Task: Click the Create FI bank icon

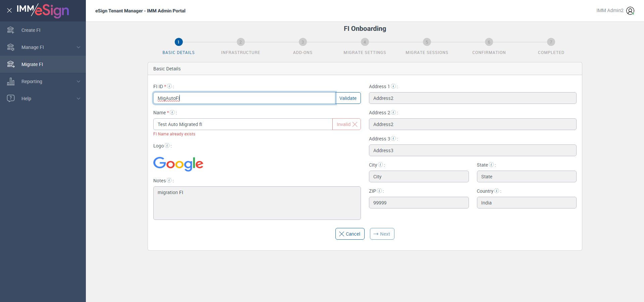Action: click(11, 30)
